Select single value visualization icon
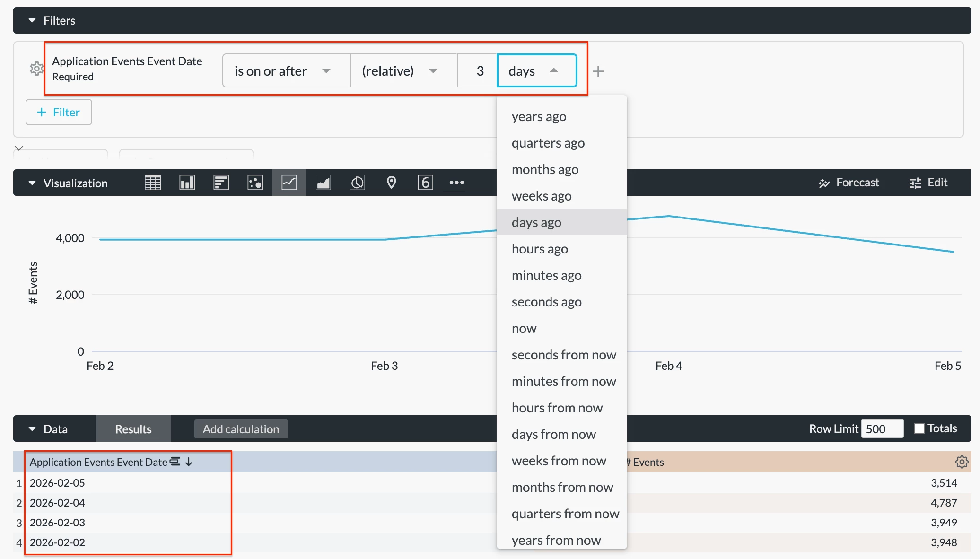The image size is (980, 559). click(425, 183)
